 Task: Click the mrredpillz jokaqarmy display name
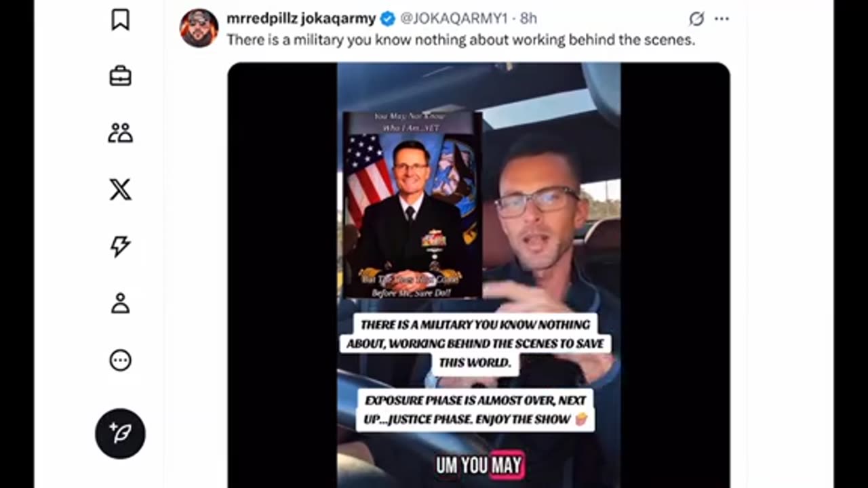point(302,18)
